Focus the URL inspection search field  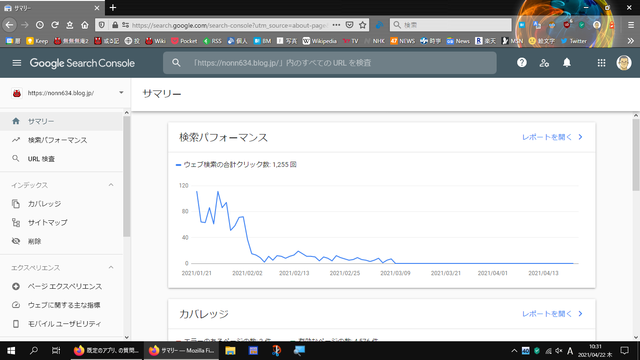(330, 63)
